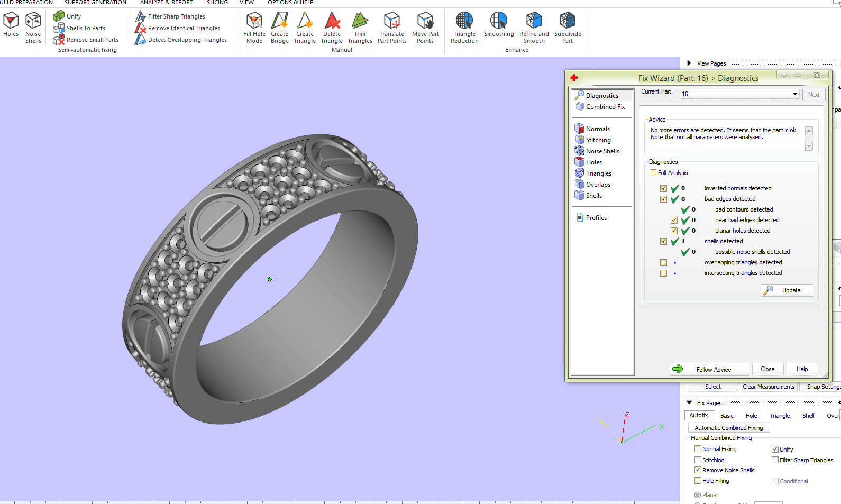This screenshot has height=504, width=841.
Task: Open SUPPORT GENERATION ribbon tab
Action: pyautogui.click(x=95, y=3)
